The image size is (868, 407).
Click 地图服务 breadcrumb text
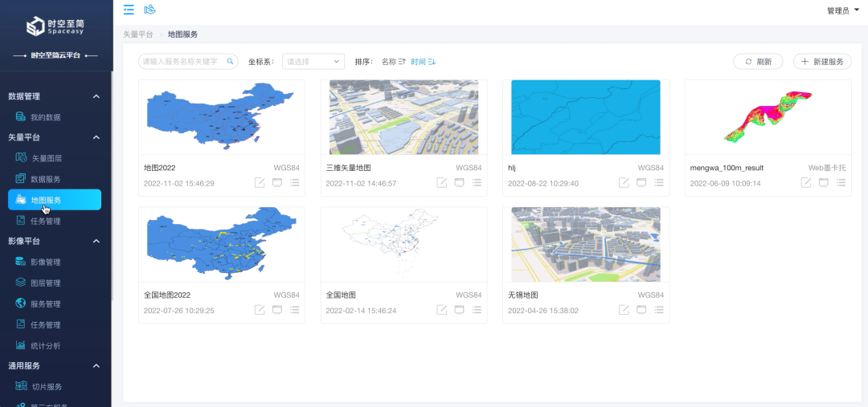coord(182,35)
